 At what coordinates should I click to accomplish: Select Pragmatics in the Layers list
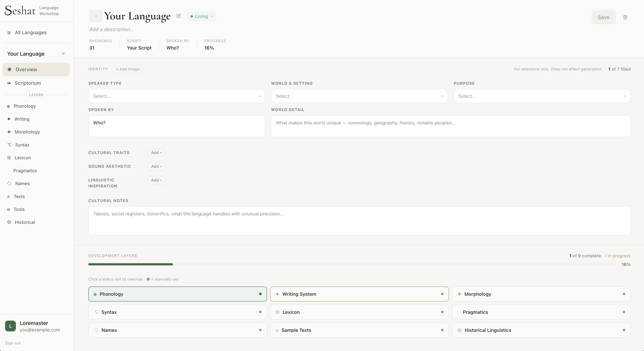point(36,170)
